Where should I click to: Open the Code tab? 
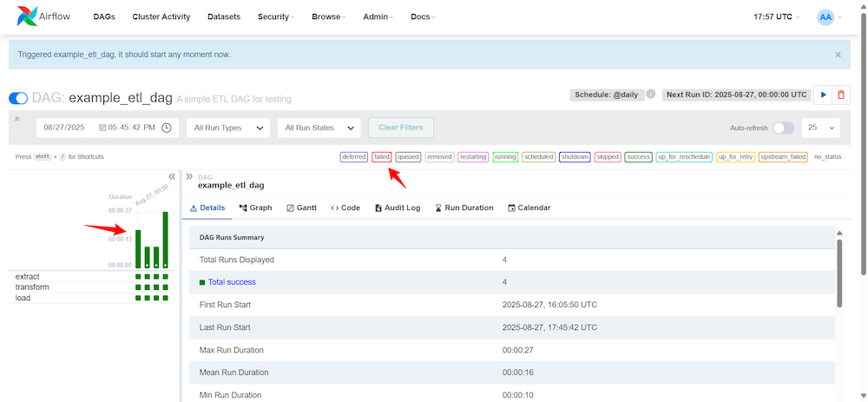pyautogui.click(x=345, y=208)
